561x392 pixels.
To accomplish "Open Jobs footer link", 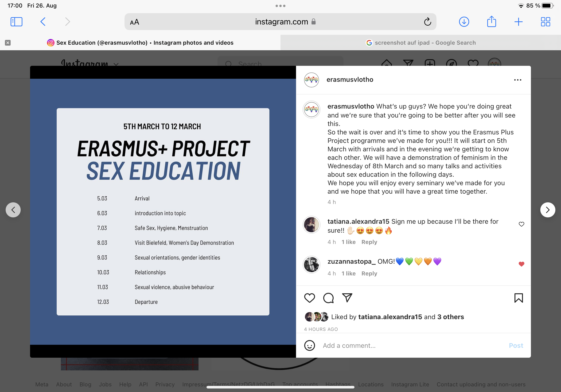I will [x=105, y=384].
